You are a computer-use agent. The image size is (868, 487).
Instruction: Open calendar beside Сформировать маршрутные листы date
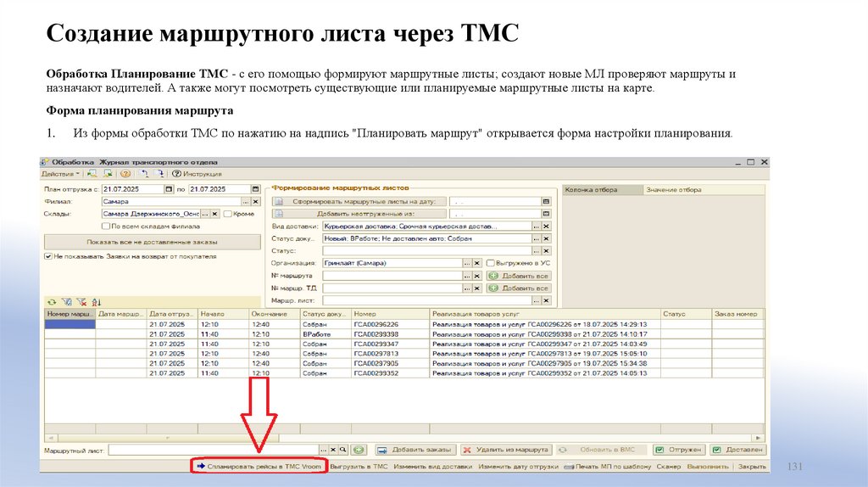coord(547,202)
